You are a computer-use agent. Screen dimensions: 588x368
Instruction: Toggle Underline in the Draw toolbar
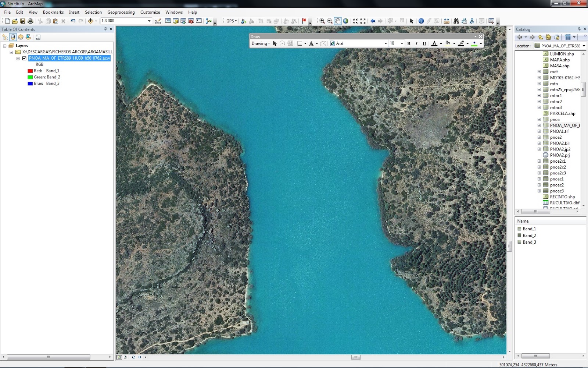[424, 43]
